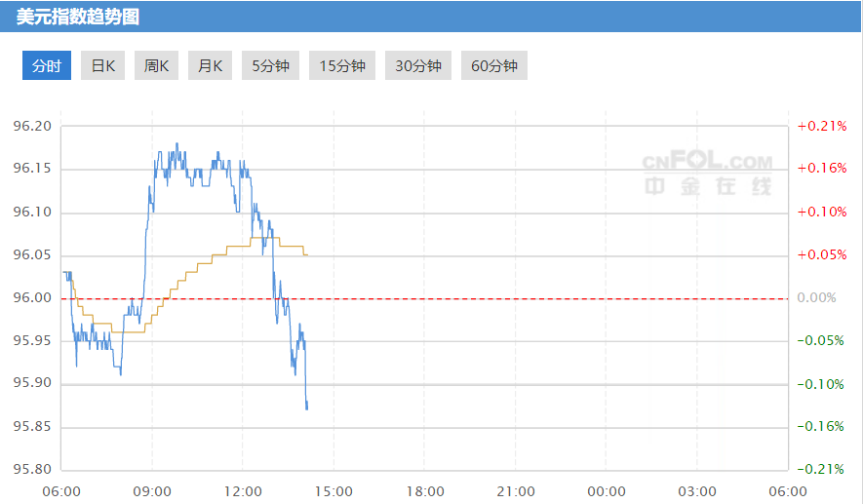The height and width of the screenshot is (504, 863).
Task: Click the -0.21% percentage label
Action: tap(821, 469)
